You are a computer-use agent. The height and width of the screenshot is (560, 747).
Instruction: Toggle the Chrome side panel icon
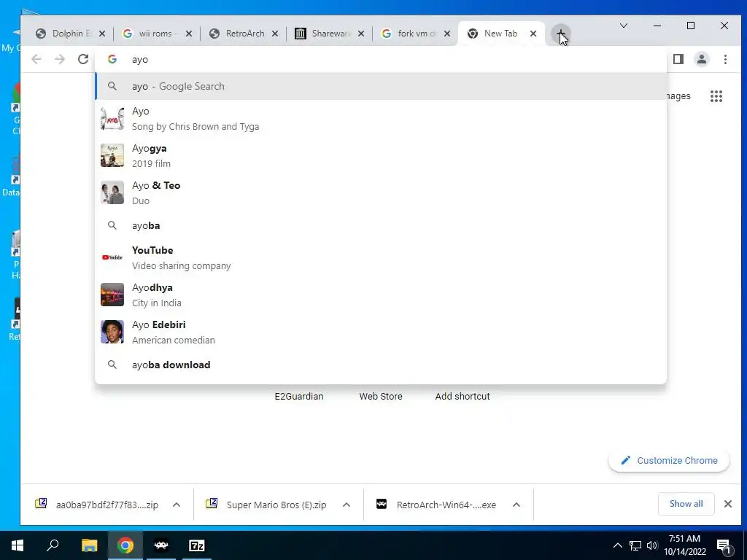[x=678, y=59]
